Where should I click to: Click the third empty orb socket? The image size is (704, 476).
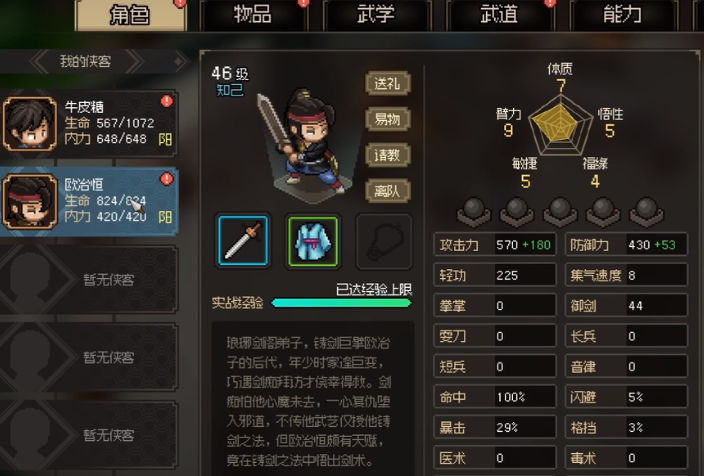click(x=560, y=211)
